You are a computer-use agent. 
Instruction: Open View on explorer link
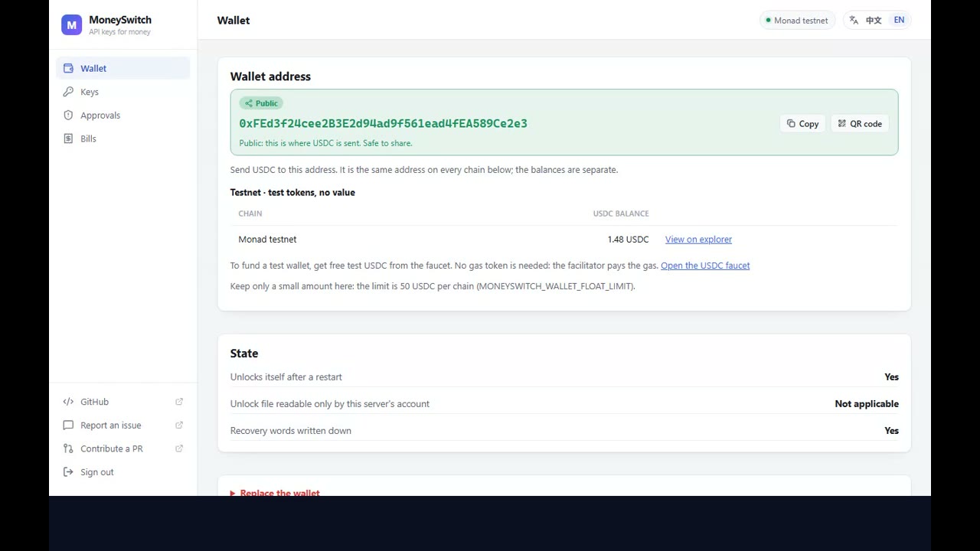[x=698, y=240]
